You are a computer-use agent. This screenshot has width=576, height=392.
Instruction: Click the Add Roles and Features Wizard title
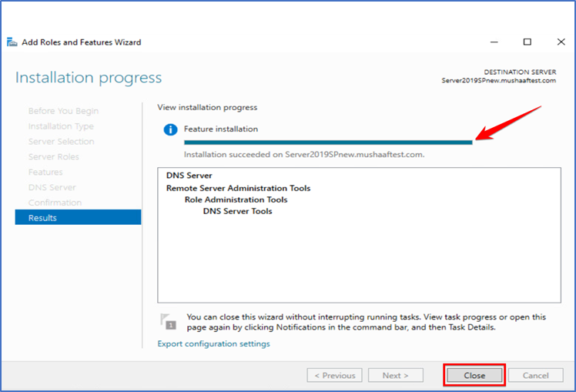pyautogui.click(x=81, y=42)
